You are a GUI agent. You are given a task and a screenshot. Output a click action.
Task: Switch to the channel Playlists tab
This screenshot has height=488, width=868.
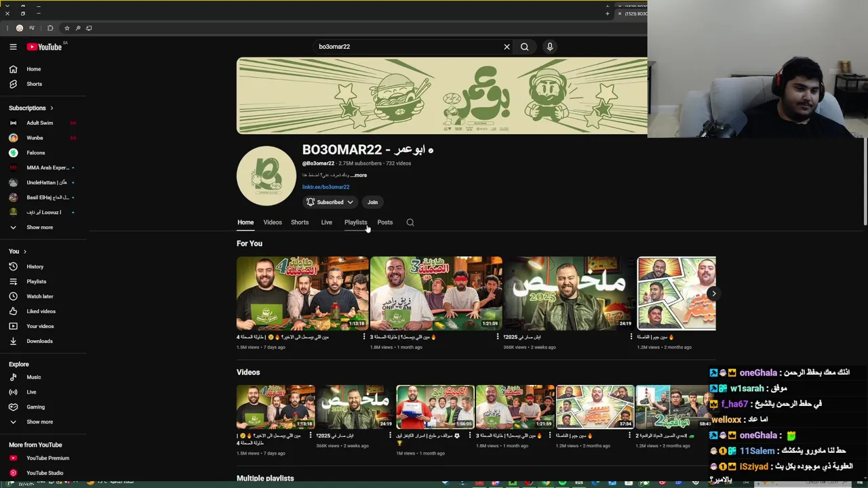click(355, 222)
